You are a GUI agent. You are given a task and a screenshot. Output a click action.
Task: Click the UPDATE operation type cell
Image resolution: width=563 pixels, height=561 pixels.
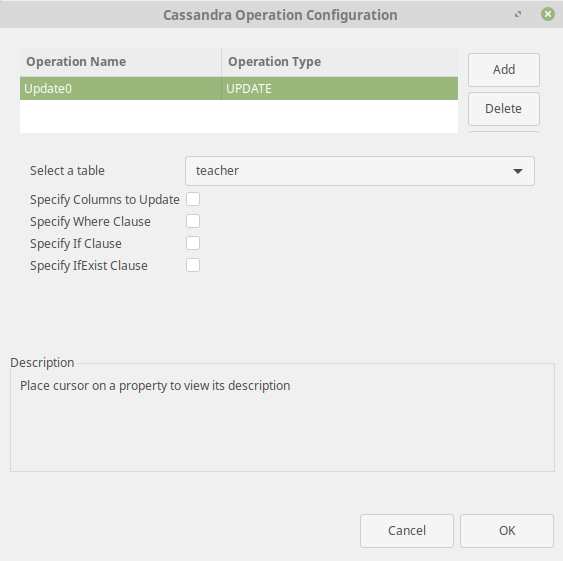(340, 88)
